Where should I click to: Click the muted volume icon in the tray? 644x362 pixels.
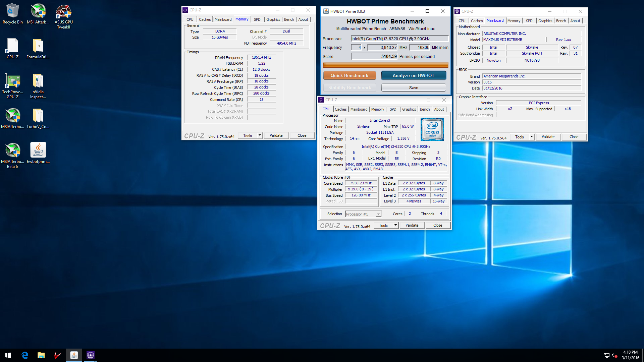[x=614, y=355]
